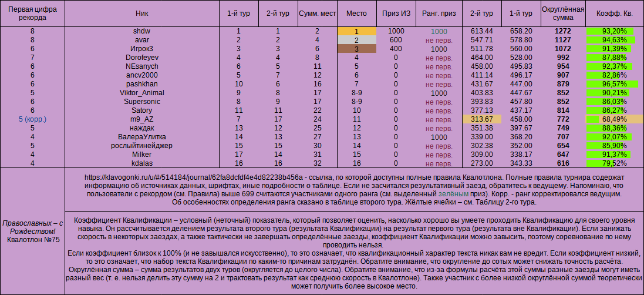This screenshot has height=295, width=644.
Task: Click the coefficient 93,20% for shdw
Action: [615, 31]
